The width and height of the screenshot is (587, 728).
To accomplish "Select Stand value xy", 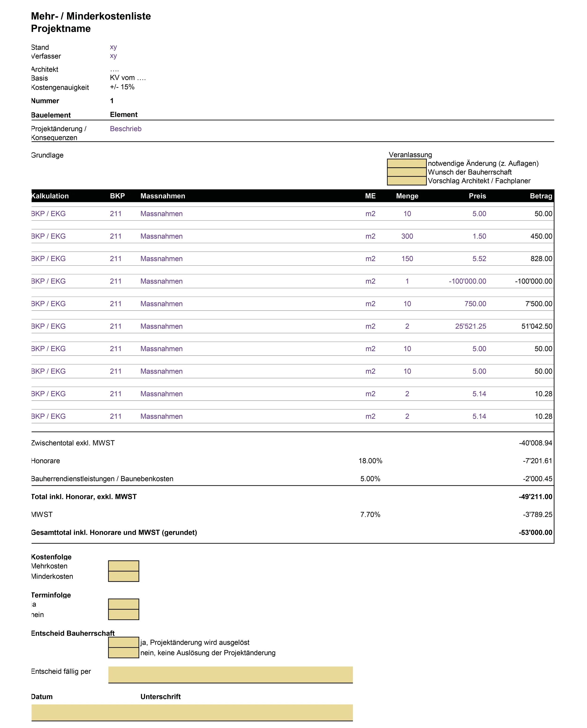I will 113,47.
